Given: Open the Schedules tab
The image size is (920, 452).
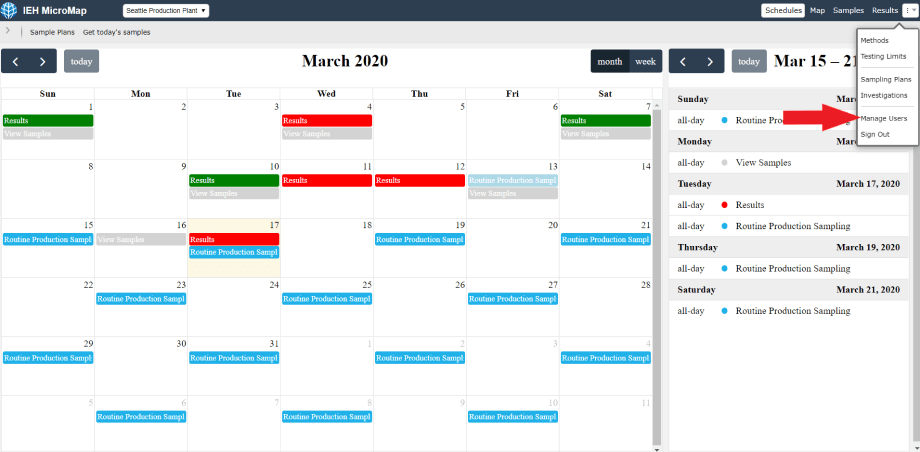Looking at the screenshot, I should pyautogui.click(x=782, y=10).
